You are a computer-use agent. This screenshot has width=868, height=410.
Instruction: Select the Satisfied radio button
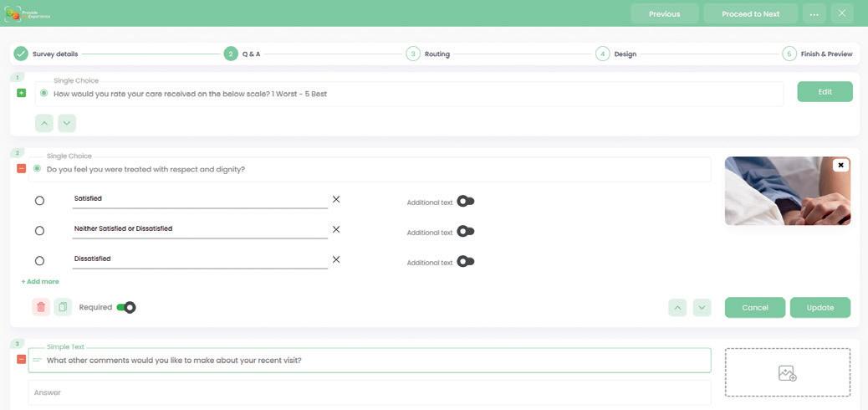(39, 201)
